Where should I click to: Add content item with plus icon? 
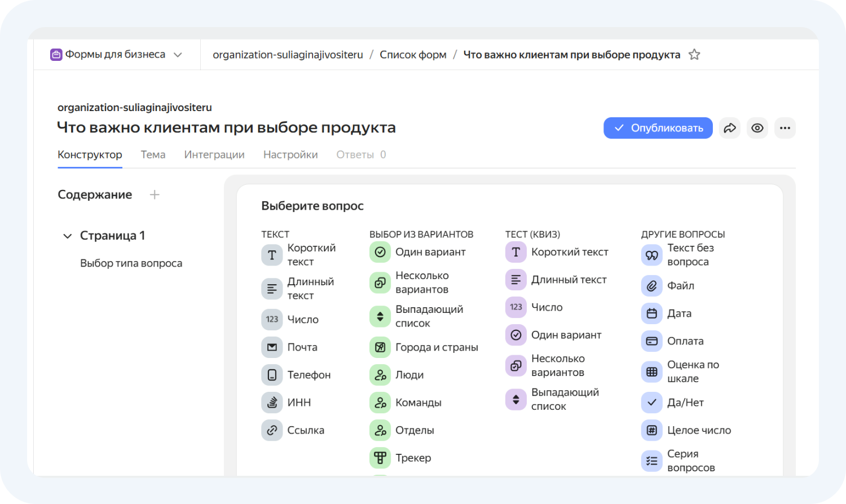[x=155, y=194]
